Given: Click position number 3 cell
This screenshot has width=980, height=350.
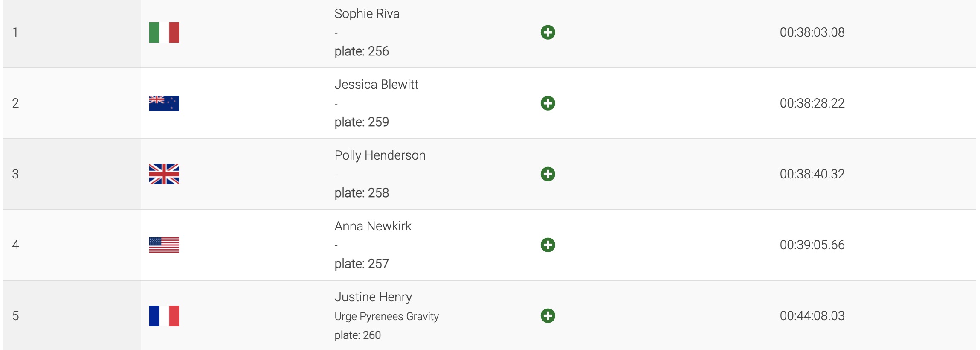Looking at the screenshot, I should (16, 174).
